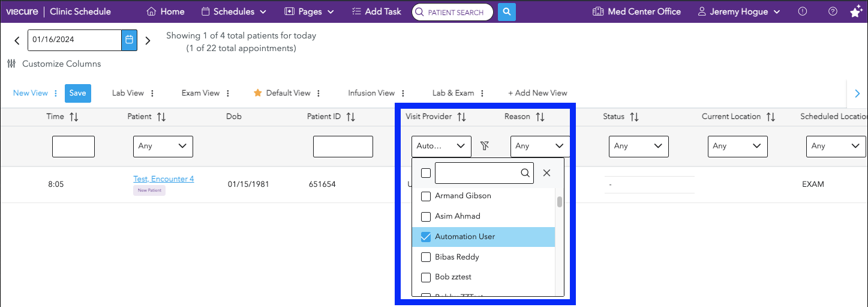Click the provider list scrollbar
This screenshot has width=868, height=307.
coord(560,202)
